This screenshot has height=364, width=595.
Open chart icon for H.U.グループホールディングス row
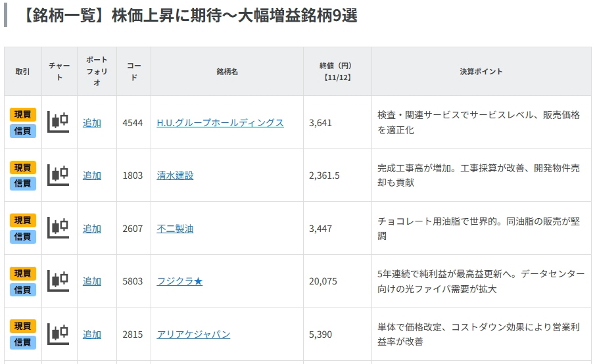(x=58, y=122)
